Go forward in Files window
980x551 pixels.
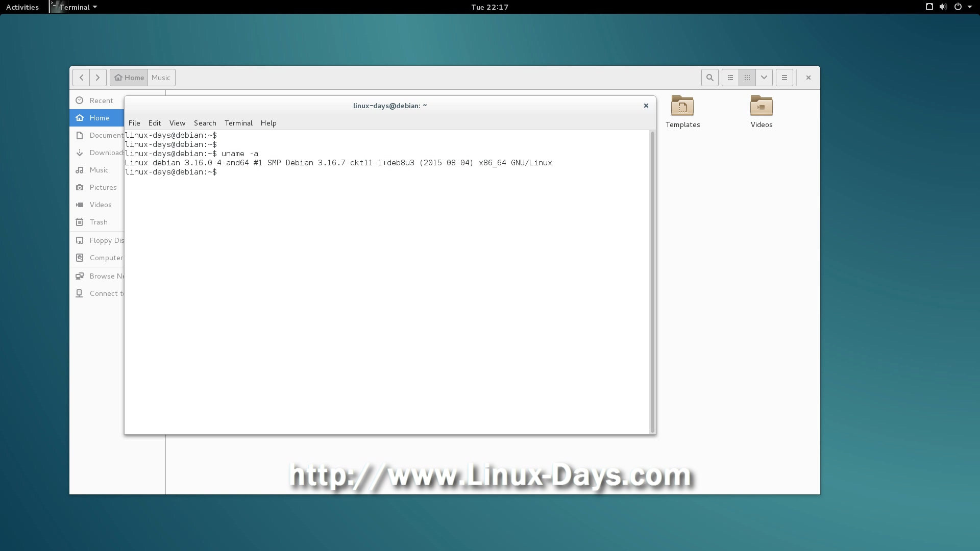98,78
